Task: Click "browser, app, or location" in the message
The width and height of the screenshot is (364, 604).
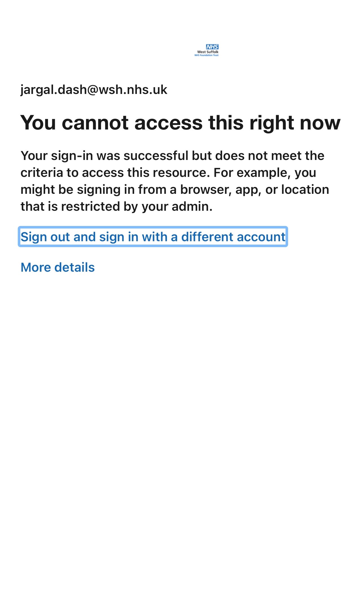Action: (255, 190)
